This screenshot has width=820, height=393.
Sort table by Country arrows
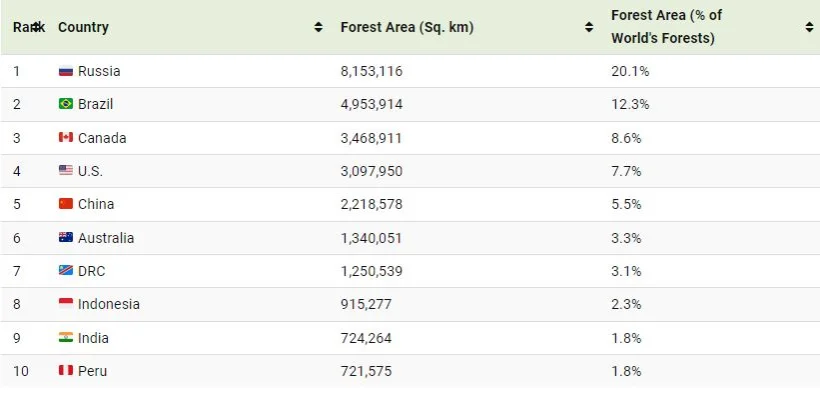[x=318, y=27]
